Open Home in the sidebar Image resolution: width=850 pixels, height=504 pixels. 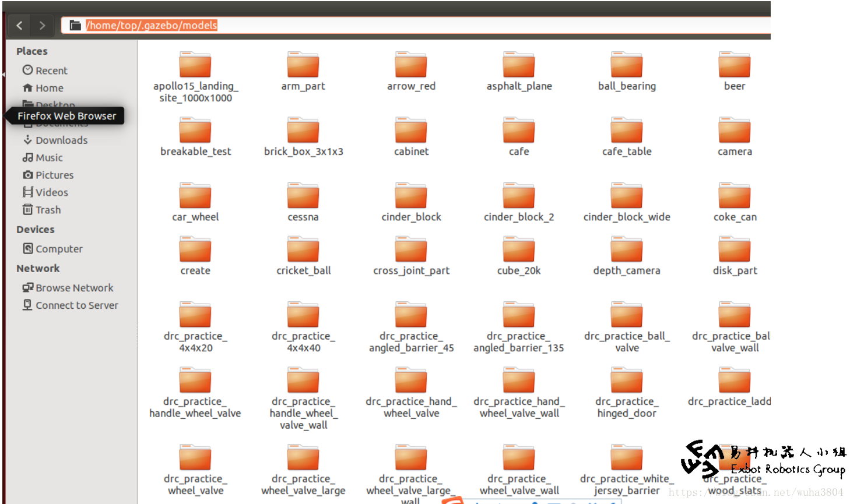pos(43,88)
